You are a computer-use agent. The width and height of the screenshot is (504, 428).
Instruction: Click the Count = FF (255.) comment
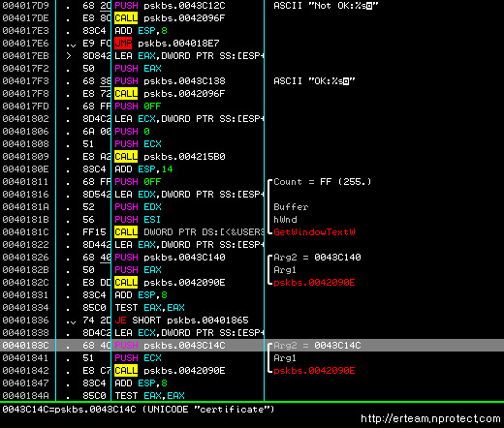(x=323, y=182)
